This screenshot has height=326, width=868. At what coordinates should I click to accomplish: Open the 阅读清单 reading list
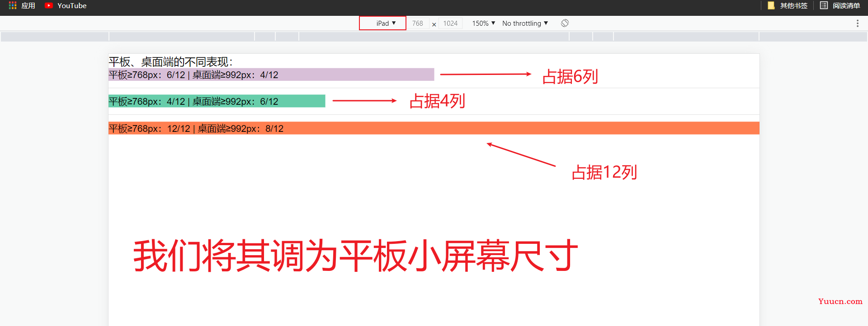point(840,6)
